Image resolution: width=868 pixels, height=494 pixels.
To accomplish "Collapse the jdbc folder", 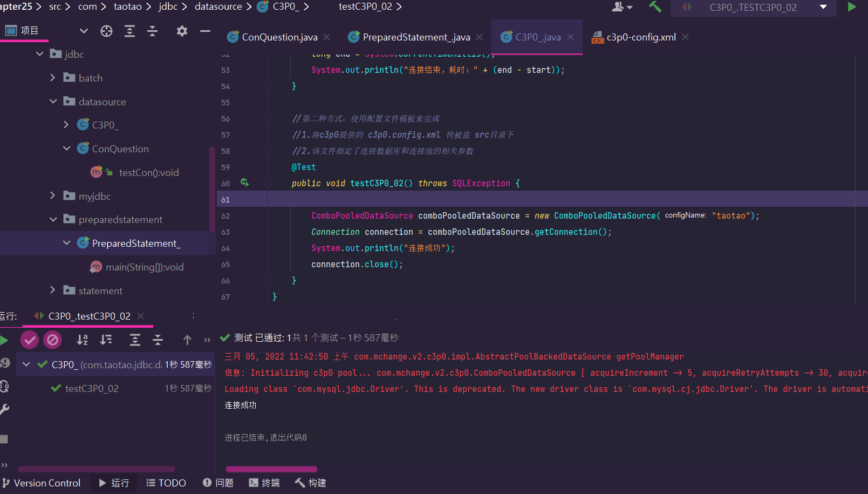I will [39, 54].
